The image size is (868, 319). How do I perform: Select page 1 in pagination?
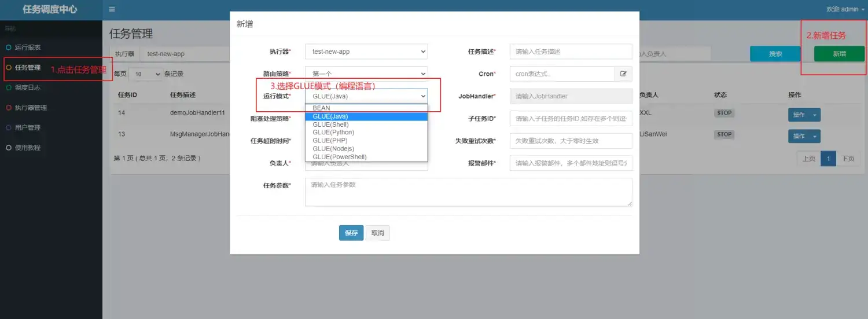[828, 159]
